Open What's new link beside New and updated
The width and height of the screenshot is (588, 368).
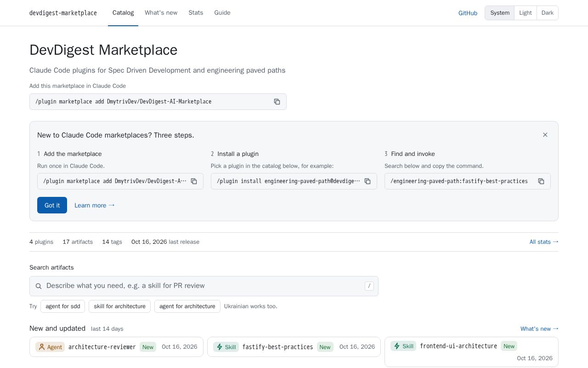tap(539, 328)
